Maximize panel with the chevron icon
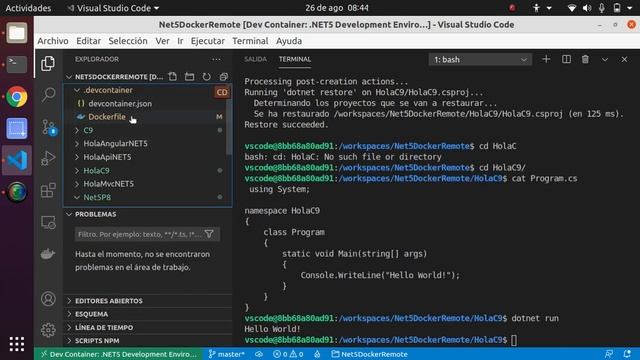640x360 pixels. coord(605,60)
